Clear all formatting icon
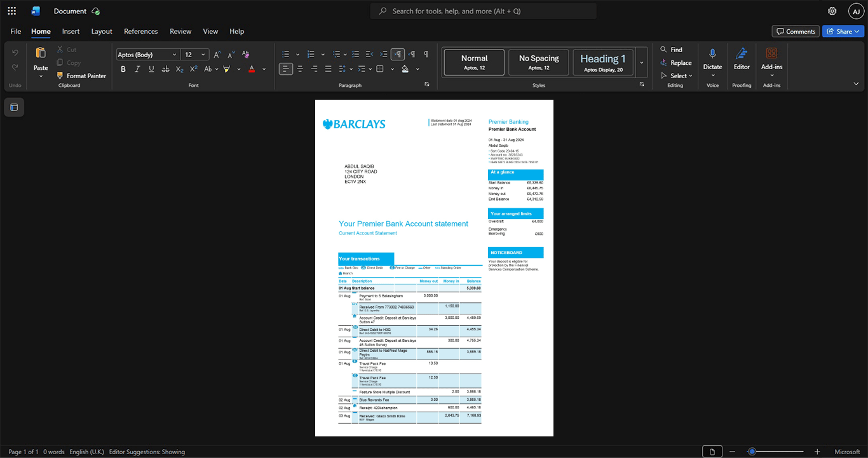Screen dimensions: 868x458 coord(245,55)
